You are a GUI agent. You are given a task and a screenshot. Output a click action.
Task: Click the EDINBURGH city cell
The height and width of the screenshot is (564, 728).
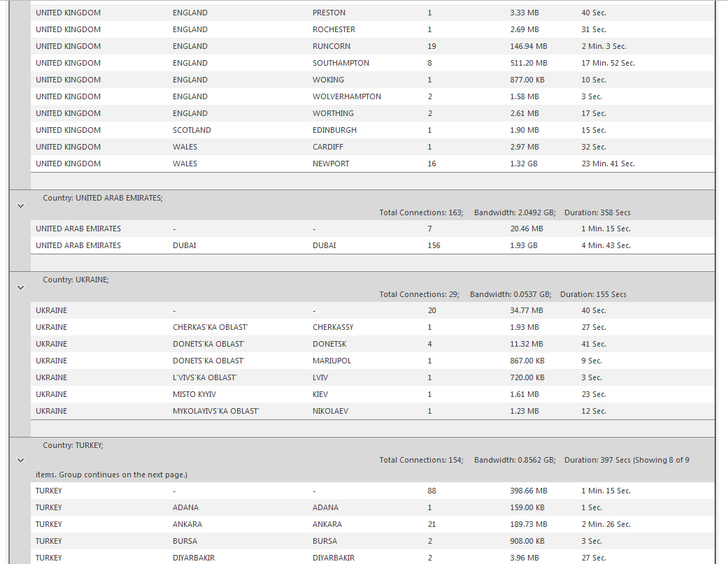(x=334, y=130)
